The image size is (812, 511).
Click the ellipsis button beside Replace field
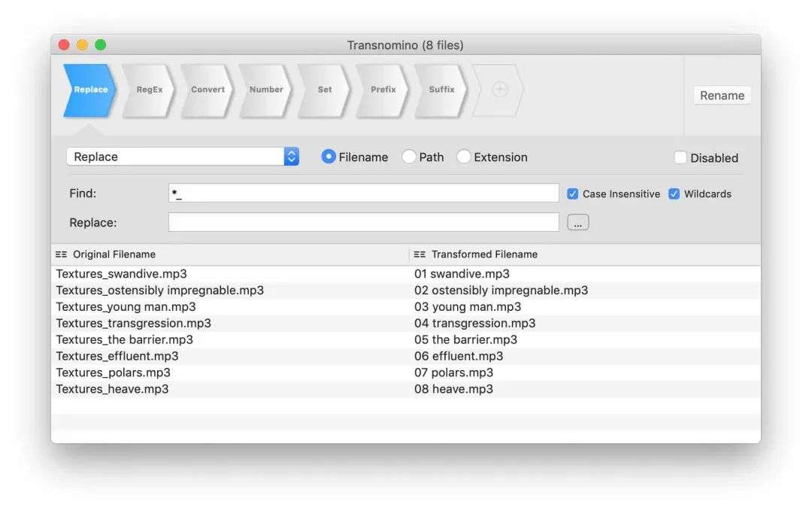(577, 223)
